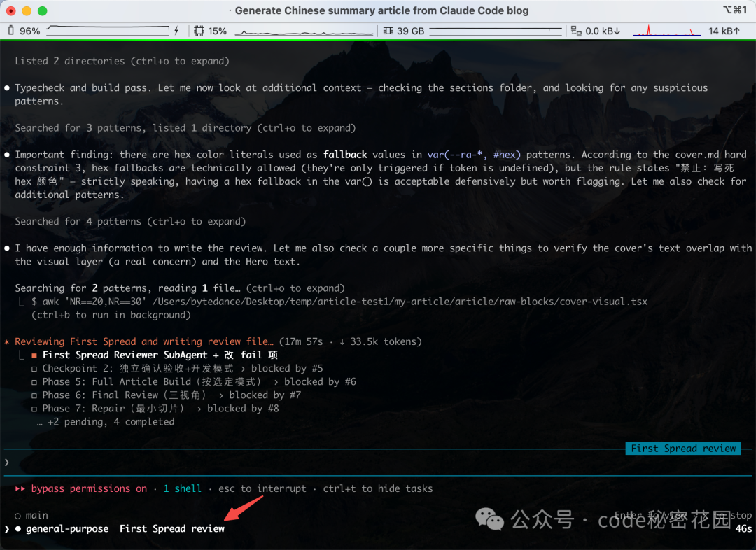
Task: Click 'blocked by #8' text
Action: point(243,409)
